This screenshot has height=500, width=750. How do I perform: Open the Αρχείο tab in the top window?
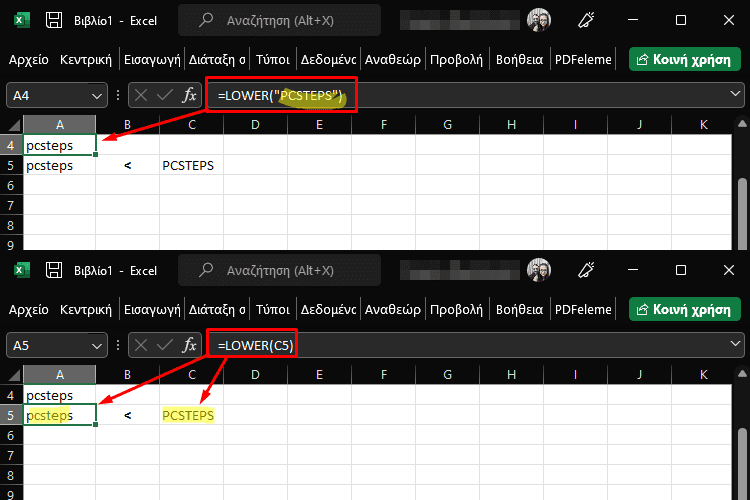point(29,59)
